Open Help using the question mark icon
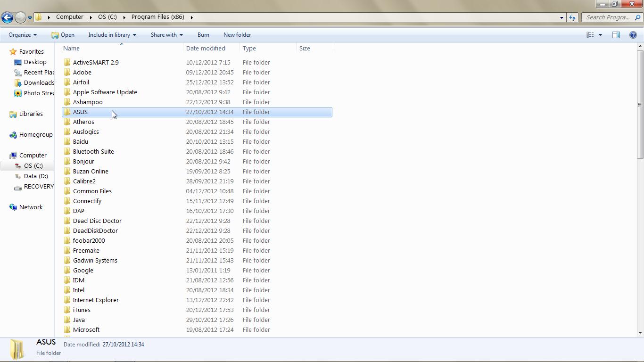The height and width of the screenshot is (362, 644). click(x=633, y=34)
